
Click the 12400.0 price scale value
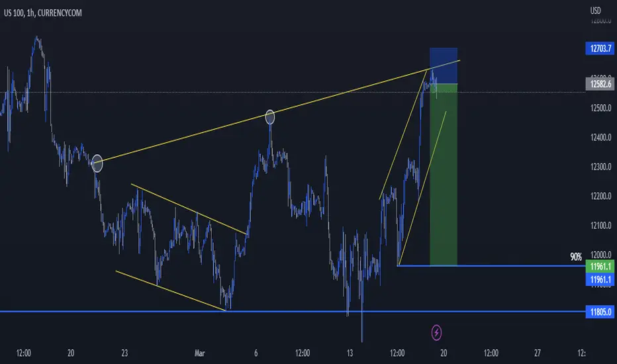point(600,138)
